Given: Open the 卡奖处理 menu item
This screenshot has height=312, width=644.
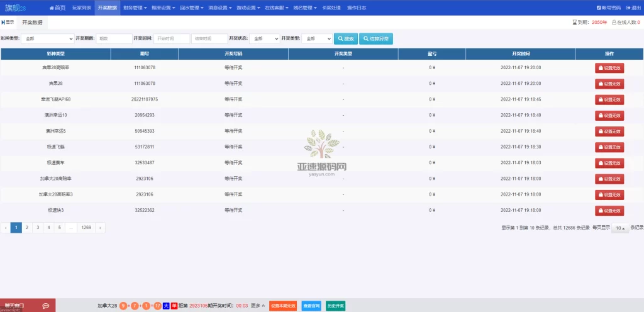Looking at the screenshot, I should pyautogui.click(x=331, y=8).
